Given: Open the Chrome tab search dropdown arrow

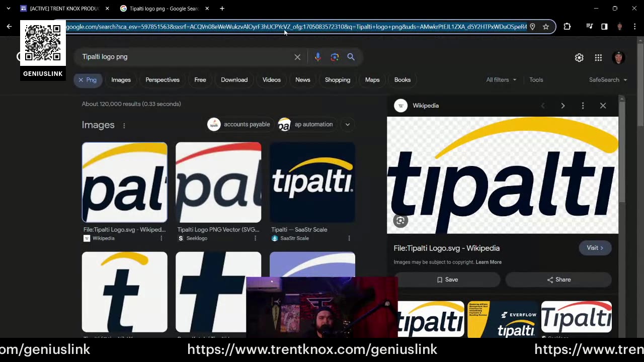Looking at the screenshot, I should [x=9, y=9].
